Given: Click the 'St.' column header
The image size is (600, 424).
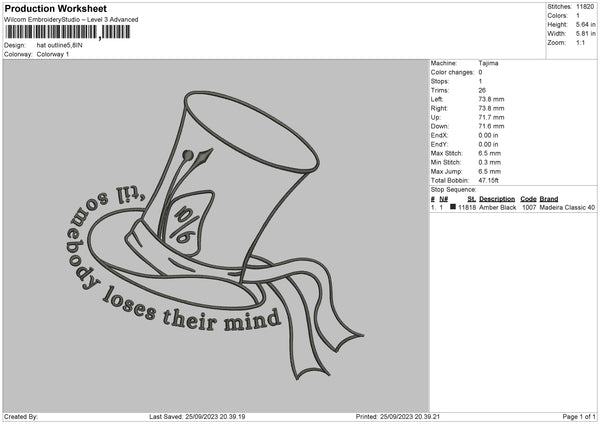Looking at the screenshot, I should (x=472, y=199).
